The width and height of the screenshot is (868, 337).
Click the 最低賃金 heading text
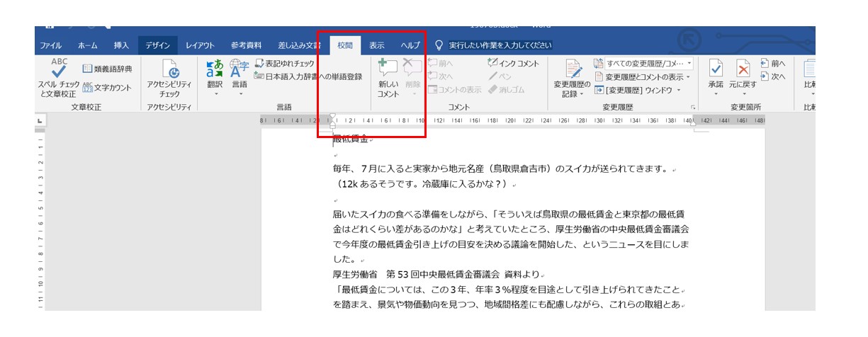(x=351, y=139)
